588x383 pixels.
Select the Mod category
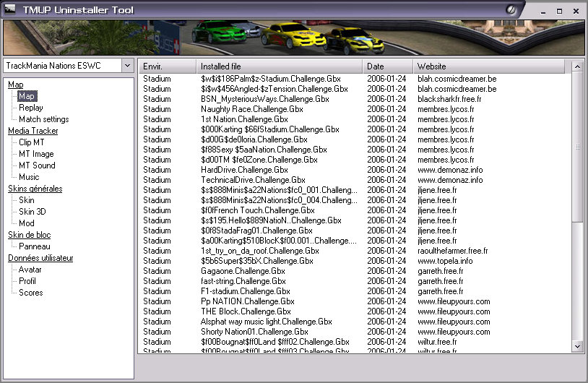[x=26, y=223]
